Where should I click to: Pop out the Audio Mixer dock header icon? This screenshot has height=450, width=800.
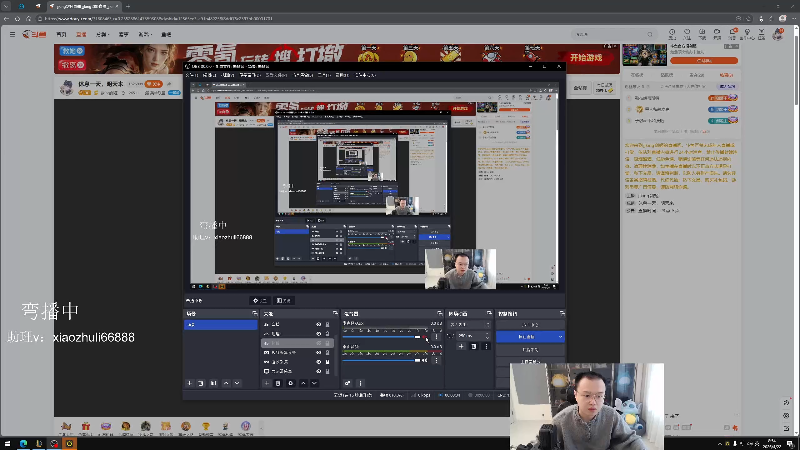point(439,313)
